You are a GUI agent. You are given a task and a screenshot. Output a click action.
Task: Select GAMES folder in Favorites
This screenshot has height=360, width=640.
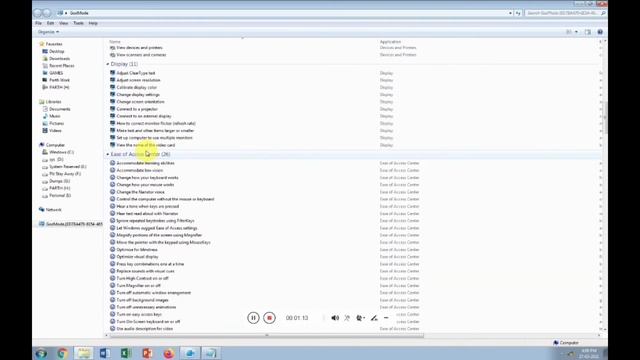[56, 73]
